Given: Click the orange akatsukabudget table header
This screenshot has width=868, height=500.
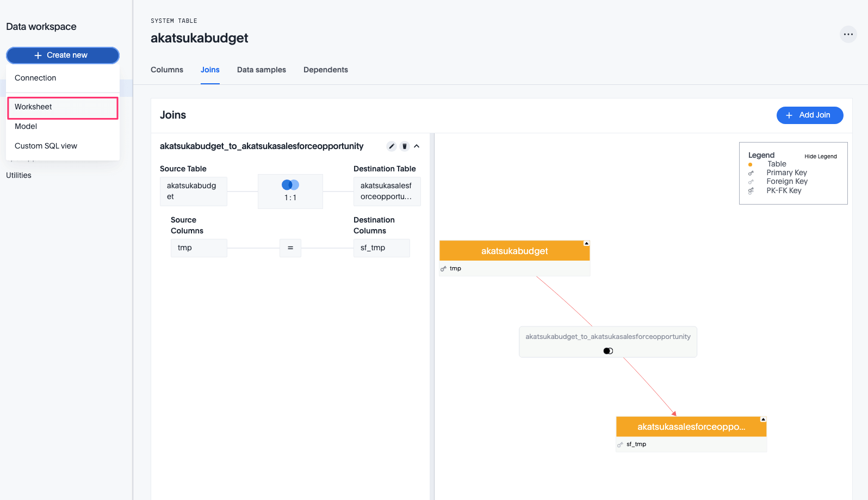Looking at the screenshot, I should [514, 251].
